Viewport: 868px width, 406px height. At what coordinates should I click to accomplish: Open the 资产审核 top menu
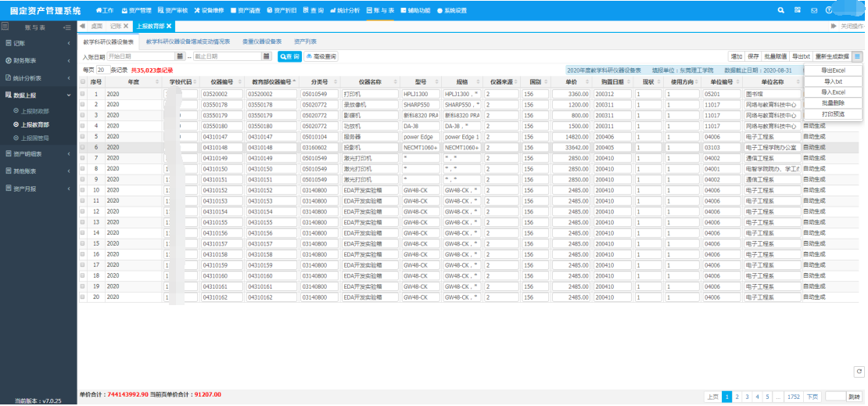click(x=173, y=10)
